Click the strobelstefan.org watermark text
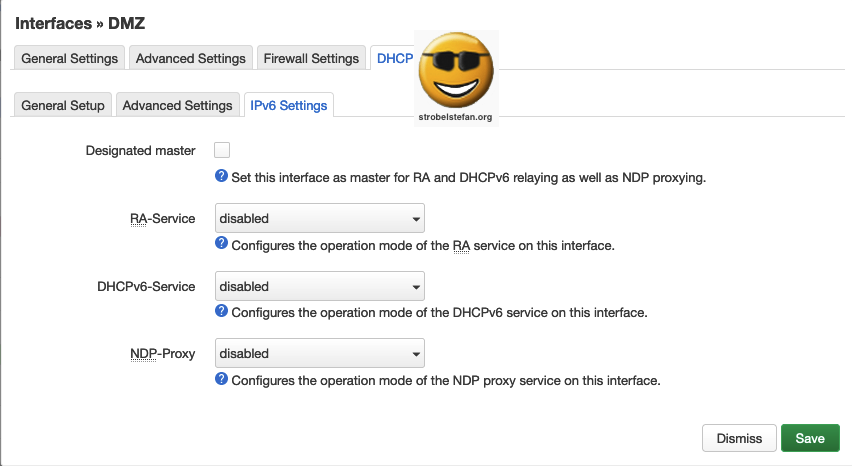The width and height of the screenshot is (852, 466). pos(456,117)
